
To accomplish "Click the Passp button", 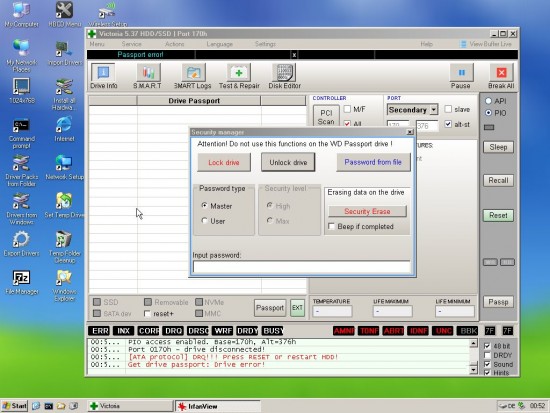I will 498,302.
